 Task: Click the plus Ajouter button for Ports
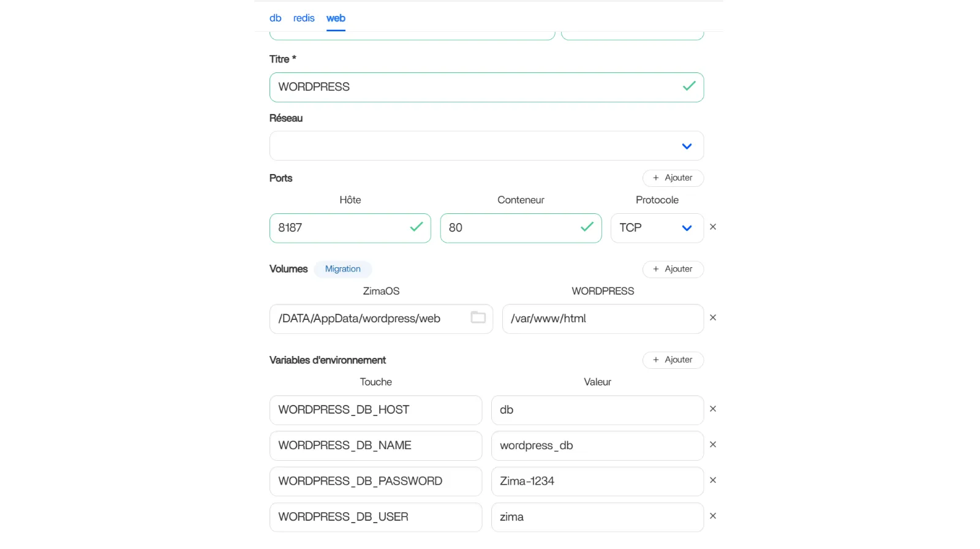(x=673, y=178)
